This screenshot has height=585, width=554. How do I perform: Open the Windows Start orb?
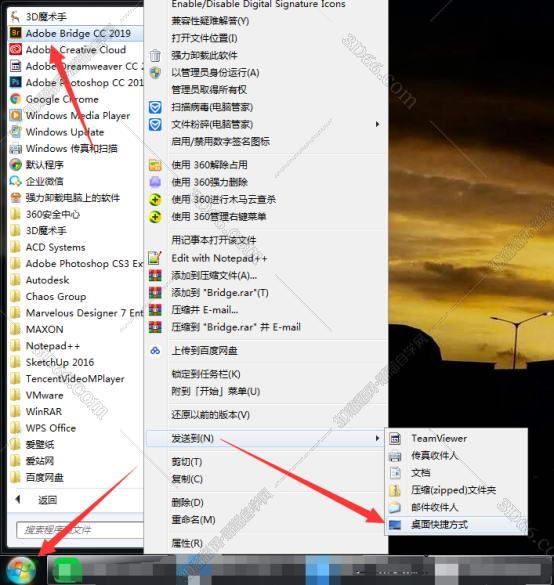click(x=21, y=570)
